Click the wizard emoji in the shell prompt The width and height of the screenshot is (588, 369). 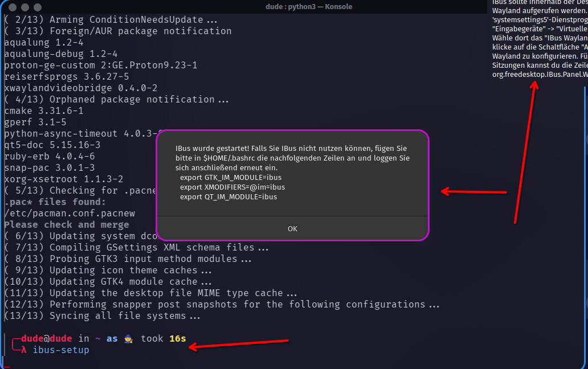(x=129, y=339)
